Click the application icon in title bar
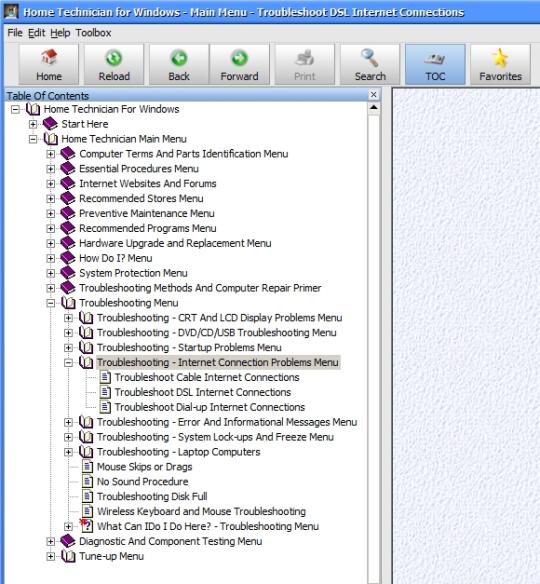Image resolution: width=540 pixels, height=584 pixels. pyautogui.click(x=11, y=12)
